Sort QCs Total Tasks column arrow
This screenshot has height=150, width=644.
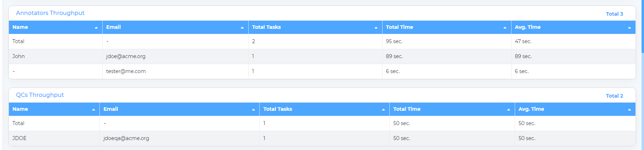[x=384, y=109]
